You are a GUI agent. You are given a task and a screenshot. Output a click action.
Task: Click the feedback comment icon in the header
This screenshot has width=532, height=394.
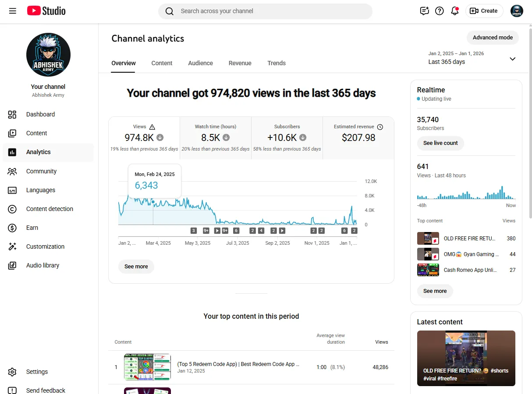424,11
